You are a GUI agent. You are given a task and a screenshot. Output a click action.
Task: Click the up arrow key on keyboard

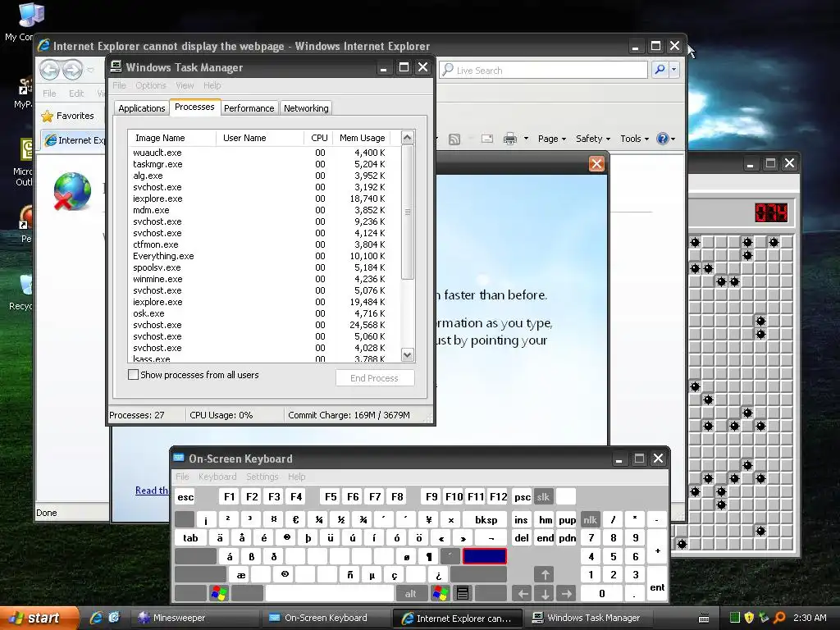(545, 575)
